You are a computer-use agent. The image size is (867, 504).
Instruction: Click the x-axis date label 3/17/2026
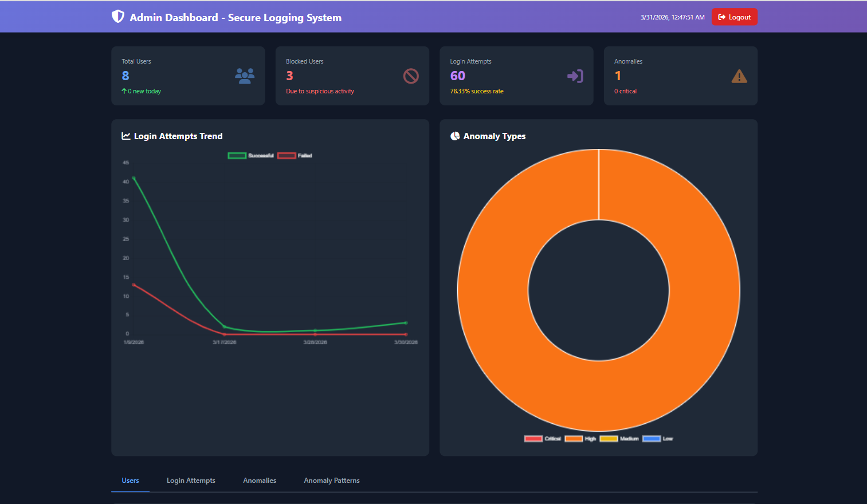[x=225, y=342]
